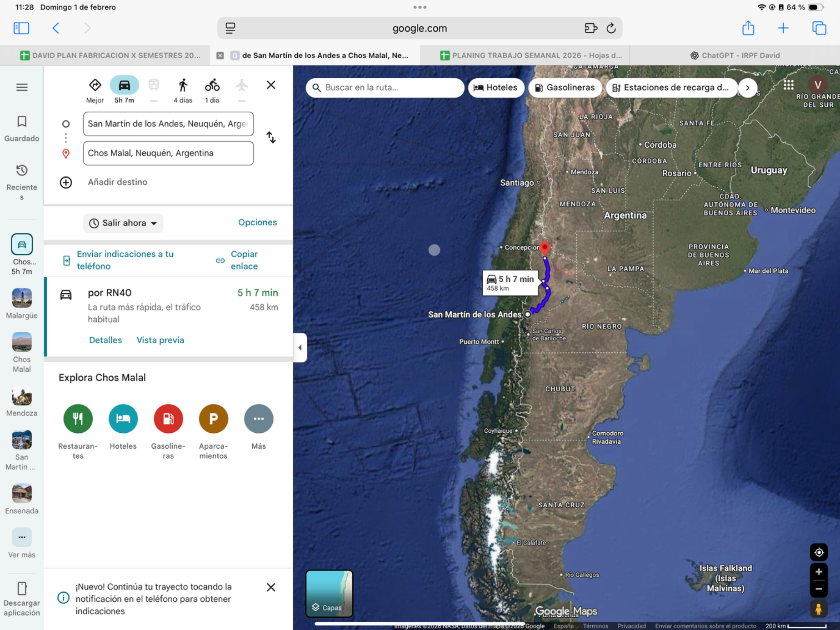Image resolution: width=840 pixels, height=630 pixels.
Task: Select the driving travel mode icon
Action: point(124,85)
